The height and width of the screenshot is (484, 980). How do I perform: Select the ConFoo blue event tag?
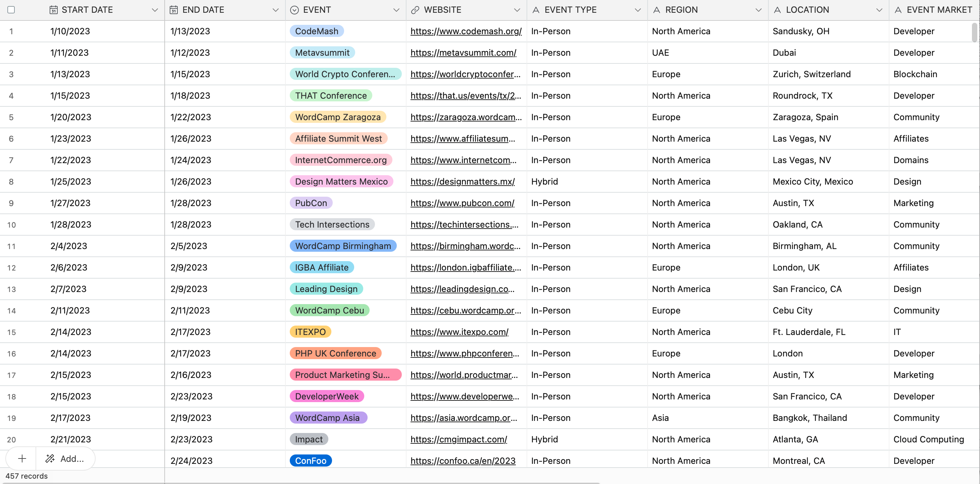pos(311,461)
